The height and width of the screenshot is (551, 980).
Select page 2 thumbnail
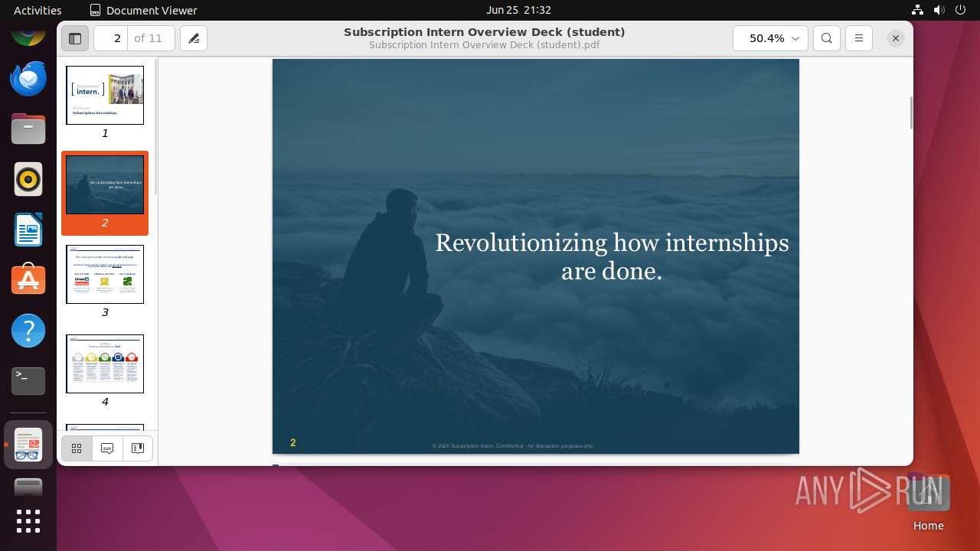(105, 184)
